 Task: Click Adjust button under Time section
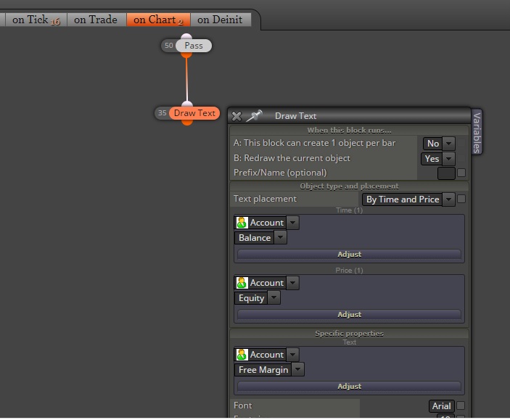tap(350, 255)
